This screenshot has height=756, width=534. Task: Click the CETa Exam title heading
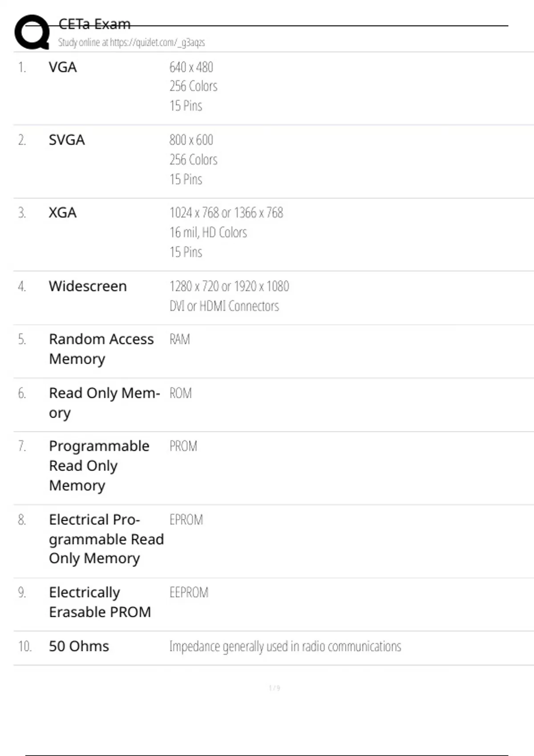[x=94, y=24]
